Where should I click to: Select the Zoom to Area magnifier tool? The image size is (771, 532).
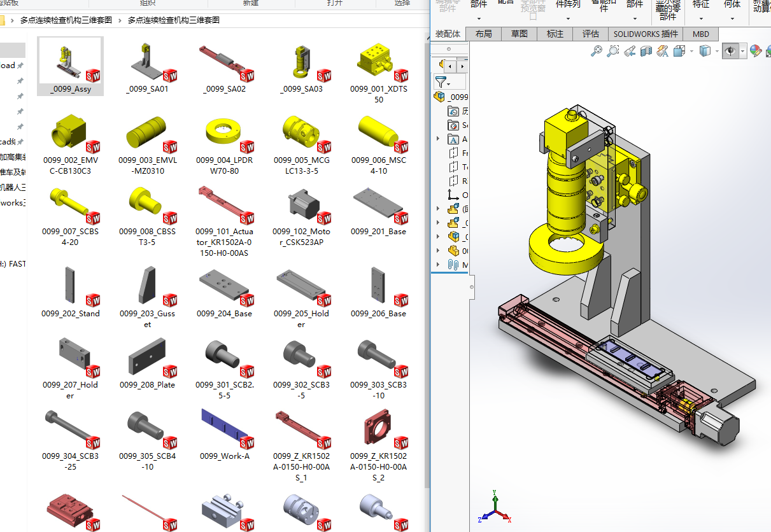612,52
